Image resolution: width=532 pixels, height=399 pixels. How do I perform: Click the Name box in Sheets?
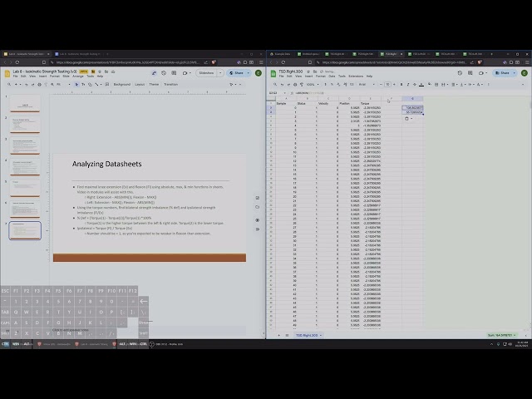coord(277,92)
